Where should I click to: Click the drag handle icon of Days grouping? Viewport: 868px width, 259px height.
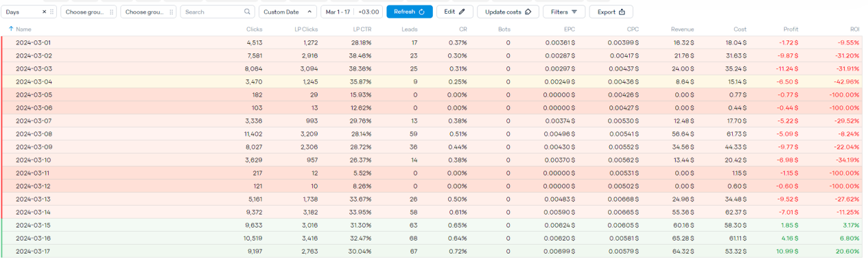point(52,12)
